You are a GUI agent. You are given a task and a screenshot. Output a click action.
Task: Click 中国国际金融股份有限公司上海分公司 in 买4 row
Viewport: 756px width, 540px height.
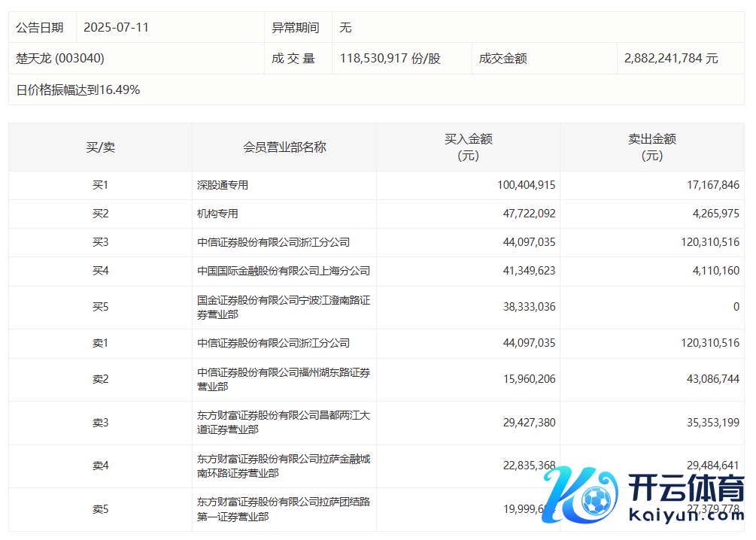pyautogui.click(x=284, y=271)
